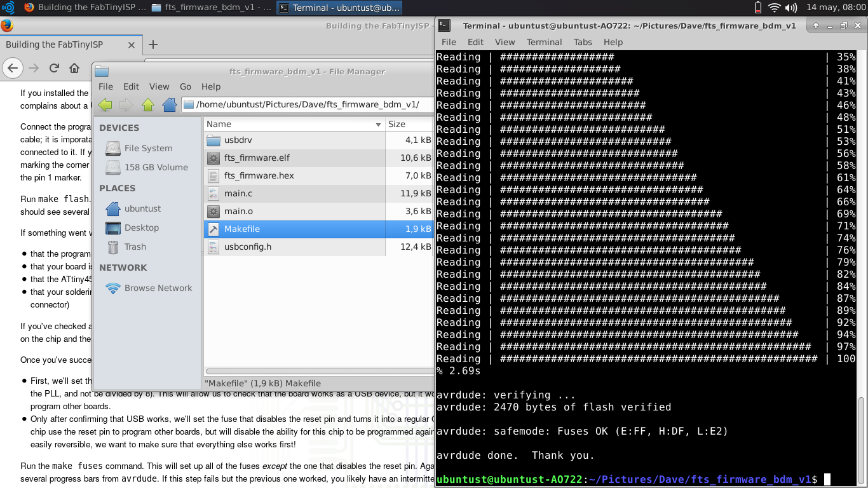This screenshot has width=868, height=488.
Task: Open View menu in Terminal
Action: point(505,42)
